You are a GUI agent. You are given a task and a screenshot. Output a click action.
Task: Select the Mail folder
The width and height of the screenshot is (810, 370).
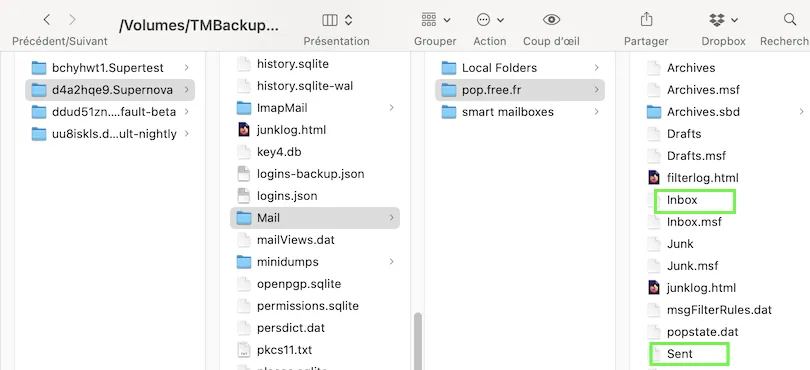point(315,218)
